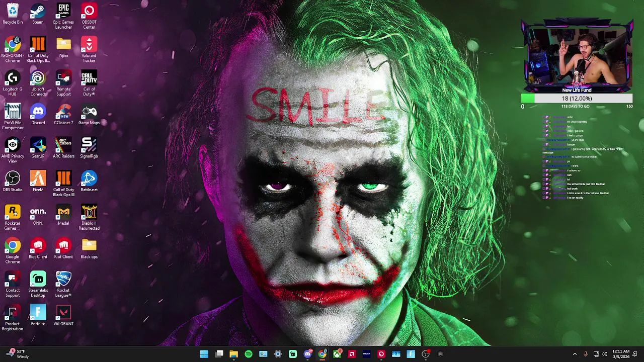The width and height of the screenshot is (644, 362).
Task: Open the Xbox app from the taskbar
Action: tap(337, 354)
